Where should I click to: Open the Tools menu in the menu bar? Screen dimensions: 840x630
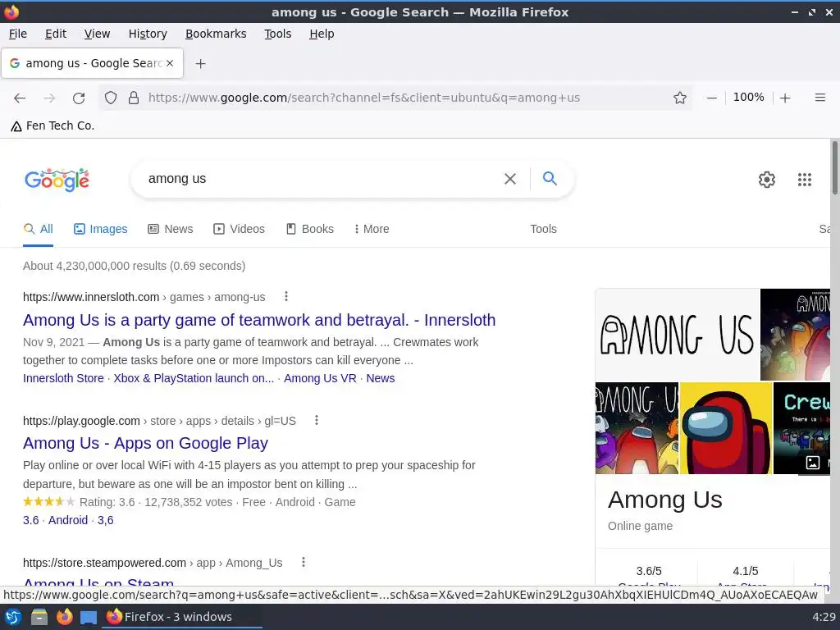pos(277,34)
